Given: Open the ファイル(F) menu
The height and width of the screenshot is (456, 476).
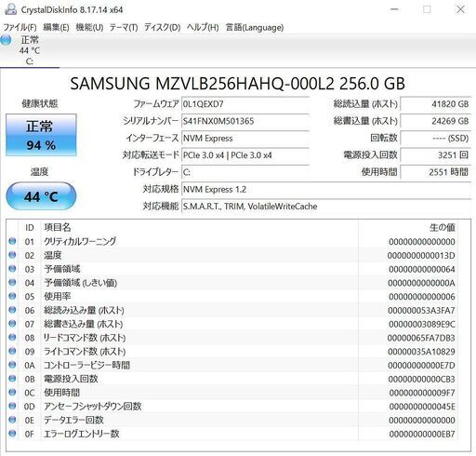Looking at the screenshot, I should click(20, 27).
